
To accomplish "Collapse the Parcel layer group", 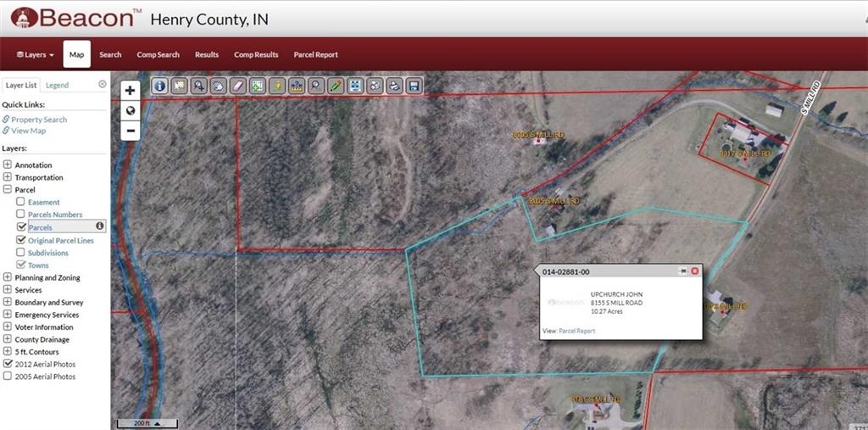I will pyautogui.click(x=7, y=189).
